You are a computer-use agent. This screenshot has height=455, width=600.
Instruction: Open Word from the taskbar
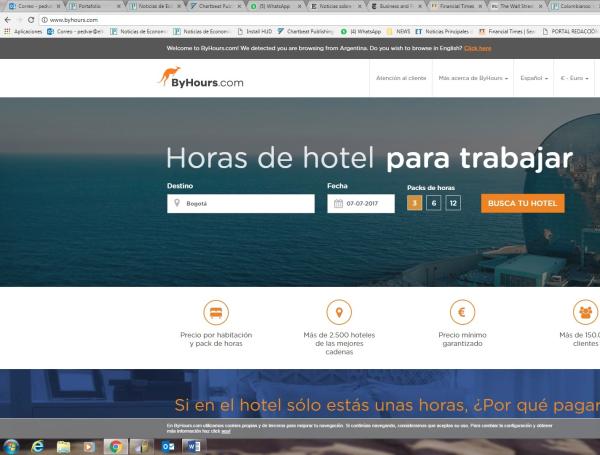tap(194, 447)
